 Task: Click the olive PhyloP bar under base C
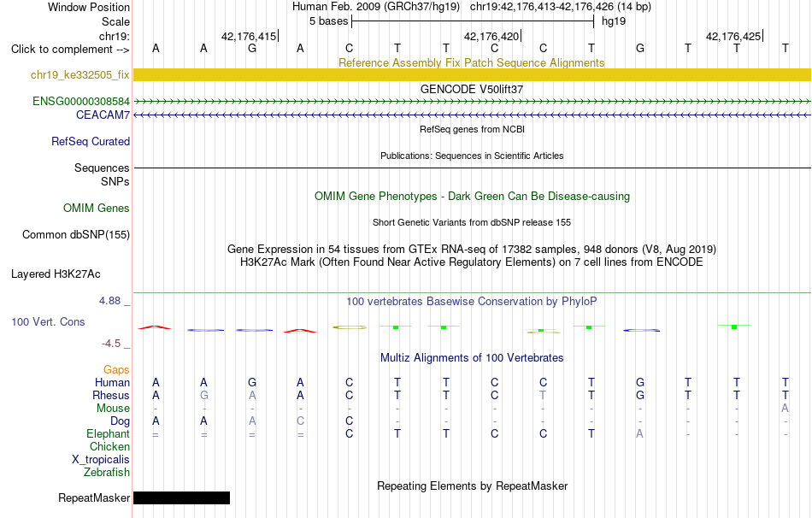[350, 327]
